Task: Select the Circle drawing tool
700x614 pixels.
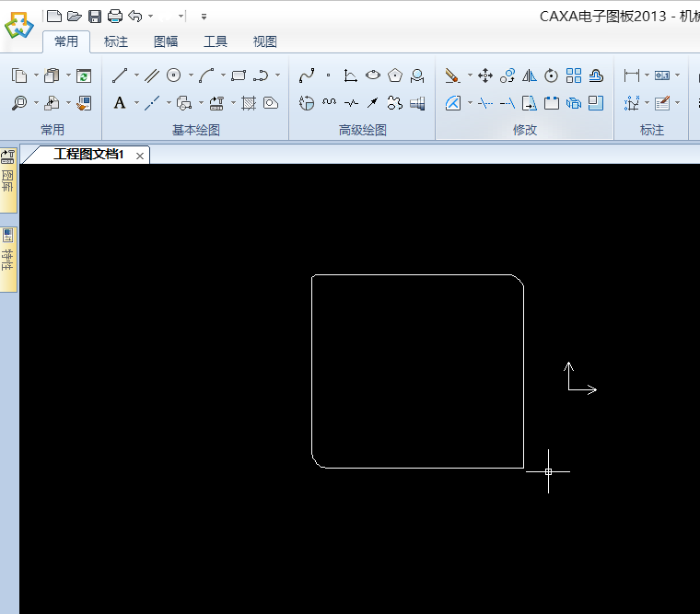Action: 174,75
